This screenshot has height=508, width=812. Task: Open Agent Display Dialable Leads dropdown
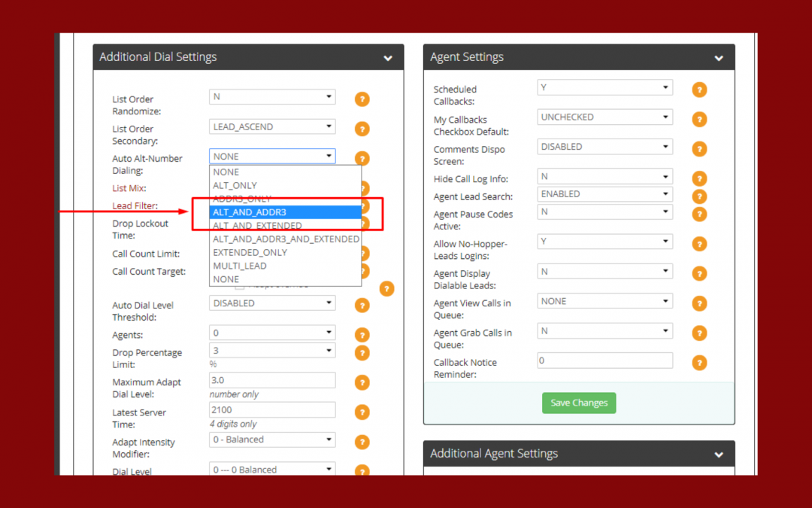click(x=604, y=271)
